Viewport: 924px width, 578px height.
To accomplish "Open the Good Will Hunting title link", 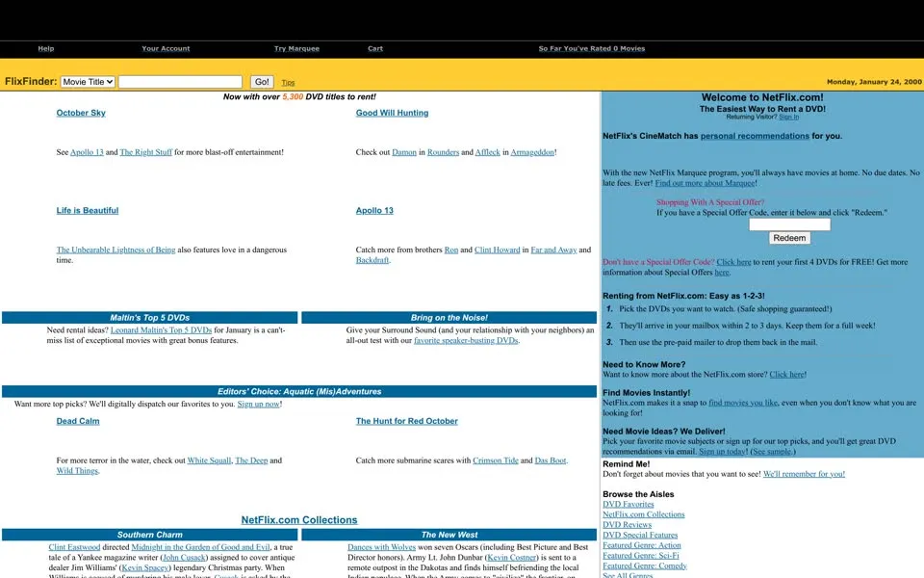I will click(x=392, y=113).
